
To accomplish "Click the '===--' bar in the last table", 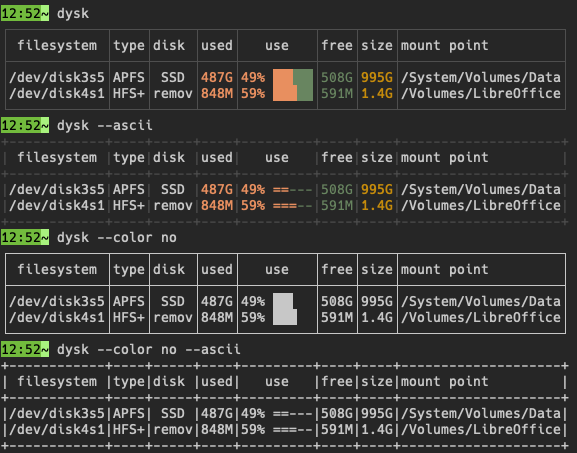I will tap(293, 429).
